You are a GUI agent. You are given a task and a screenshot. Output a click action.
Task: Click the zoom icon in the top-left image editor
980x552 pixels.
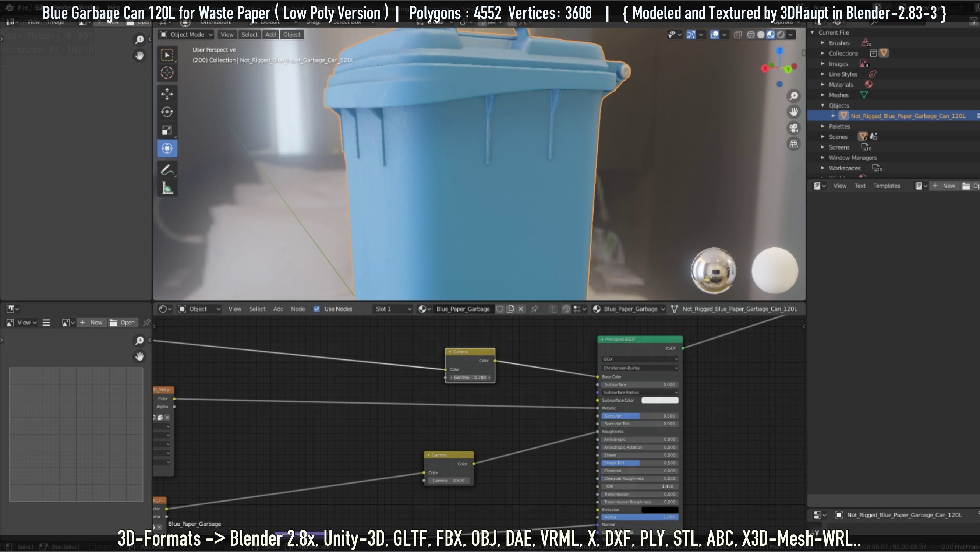(x=139, y=40)
